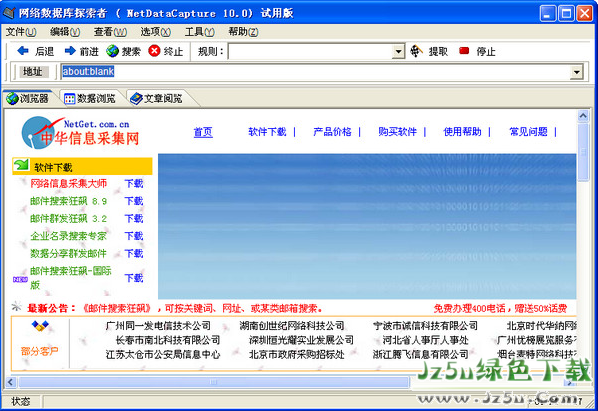The width and height of the screenshot is (598, 411).
Task: Click the horizontal scrollbar thumb
Action: [x=214, y=382]
